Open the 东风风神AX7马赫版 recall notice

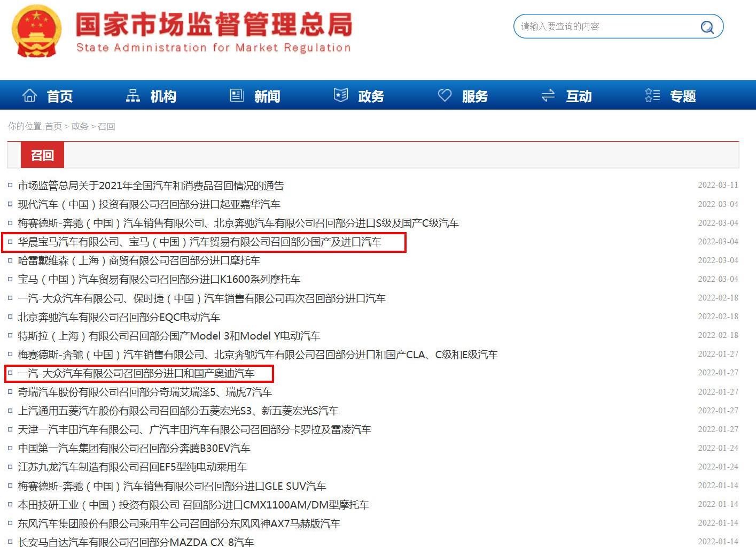tap(179, 523)
